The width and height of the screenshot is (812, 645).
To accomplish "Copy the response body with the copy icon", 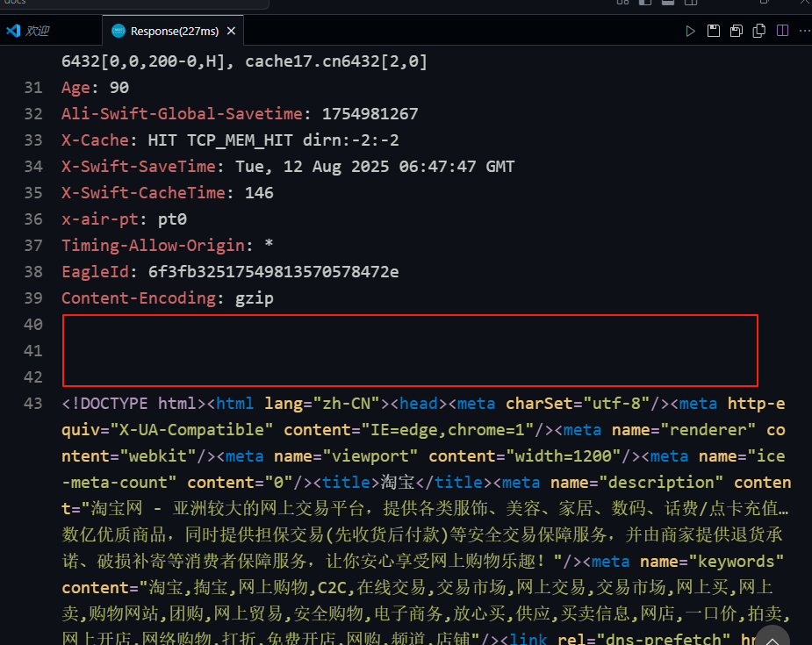I will point(759,31).
